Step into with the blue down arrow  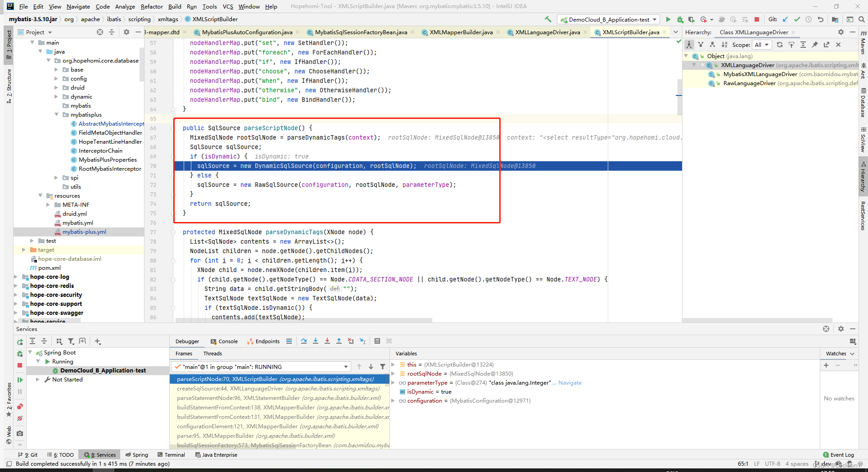(316, 341)
